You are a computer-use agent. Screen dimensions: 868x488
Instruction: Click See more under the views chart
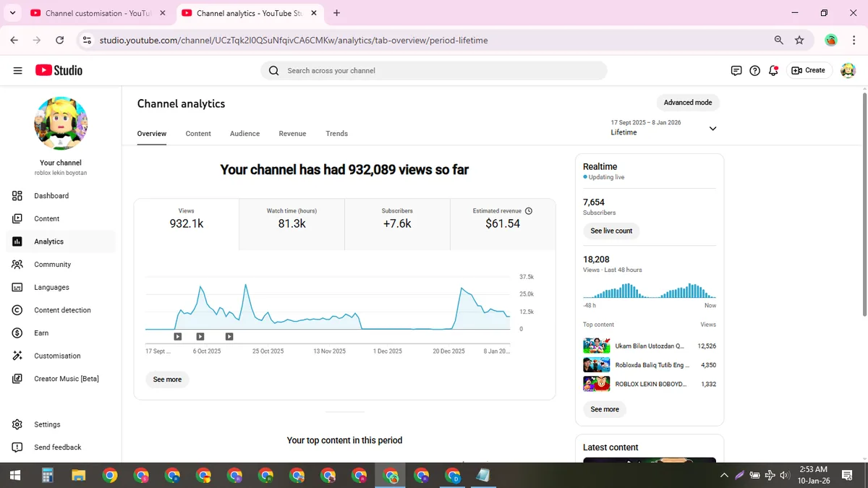coord(167,380)
